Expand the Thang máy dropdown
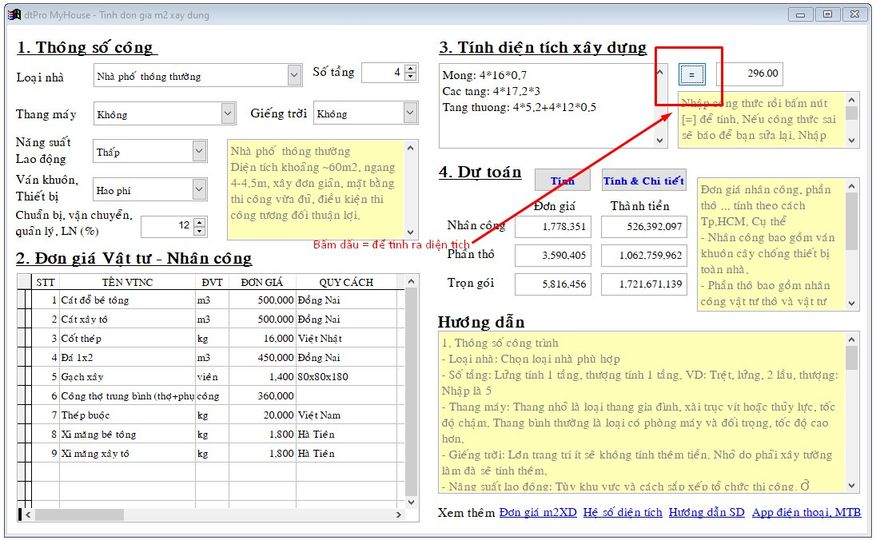The width and height of the screenshot is (876, 540). tap(228, 114)
